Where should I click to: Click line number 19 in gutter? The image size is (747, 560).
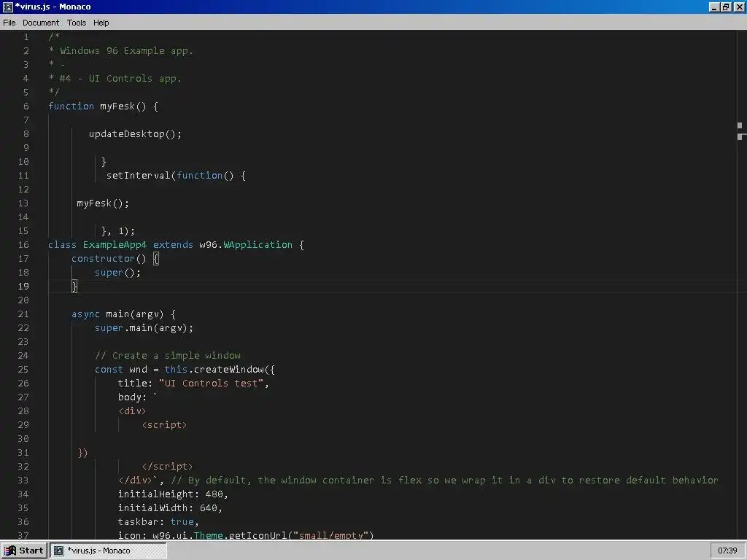pyautogui.click(x=23, y=286)
